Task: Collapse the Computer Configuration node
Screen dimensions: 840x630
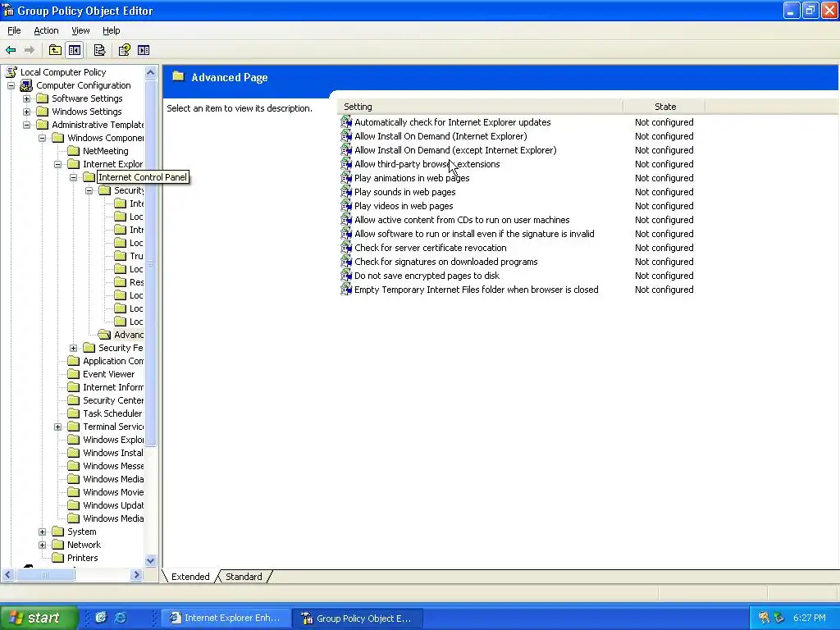Action: point(11,85)
